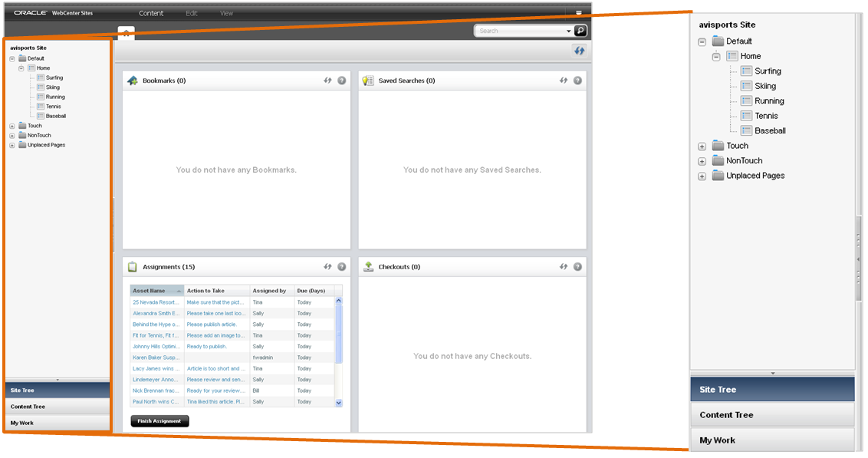Click the NonTouch folder icon in the enlarged tree
Screen dimensions: 868x458
(718, 160)
